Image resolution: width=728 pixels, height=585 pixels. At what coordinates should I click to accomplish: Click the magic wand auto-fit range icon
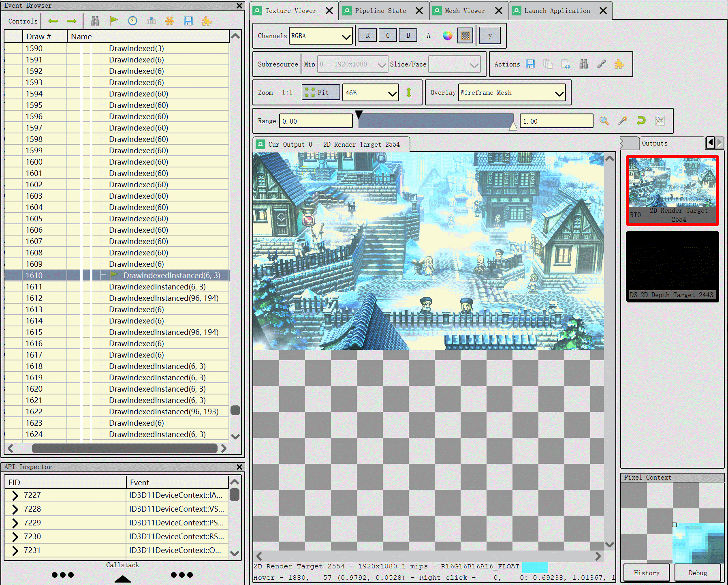623,121
